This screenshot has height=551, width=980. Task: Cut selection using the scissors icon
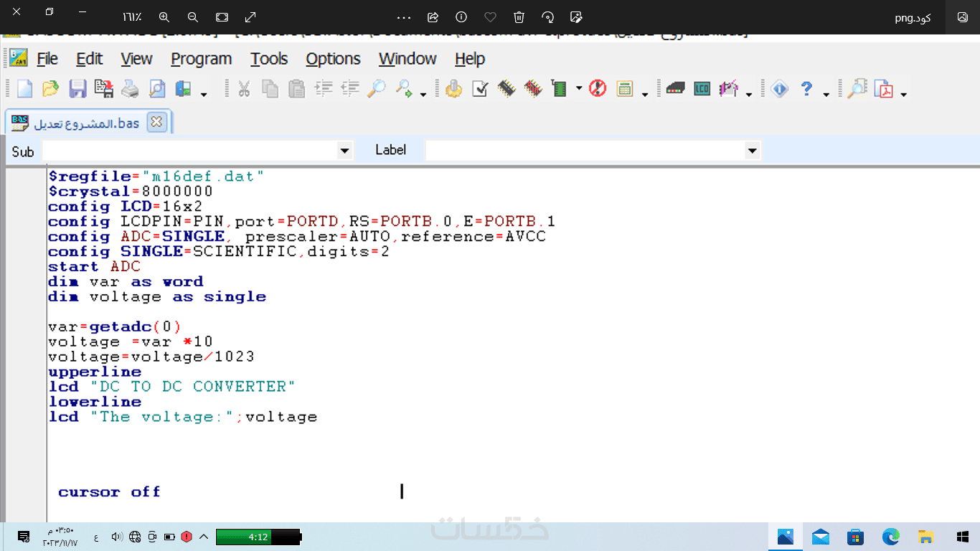point(244,89)
